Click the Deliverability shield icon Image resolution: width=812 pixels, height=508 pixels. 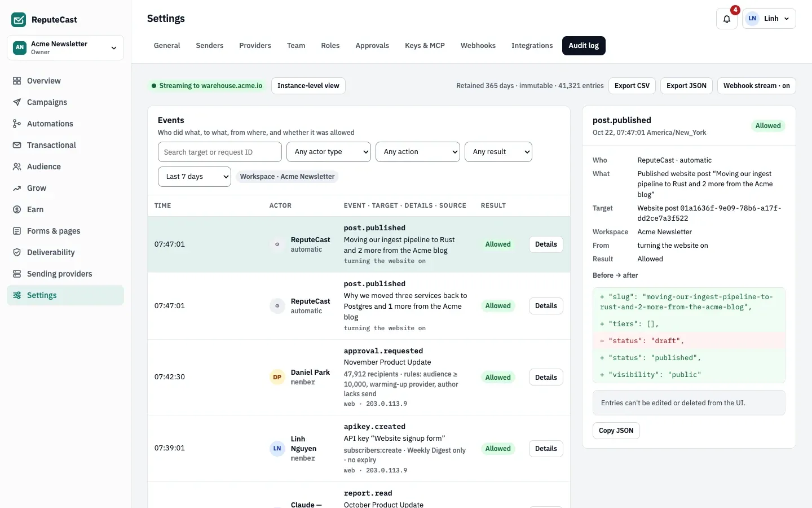(x=17, y=252)
